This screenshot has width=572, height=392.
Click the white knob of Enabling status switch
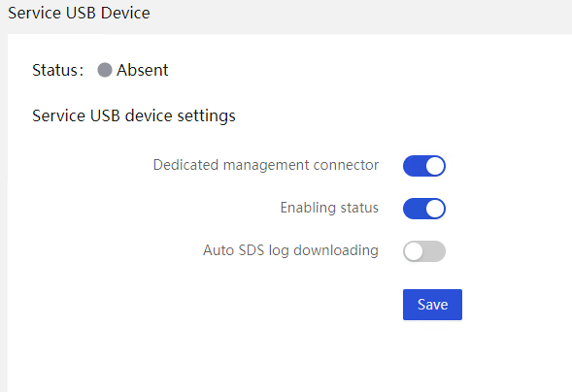(x=435, y=209)
